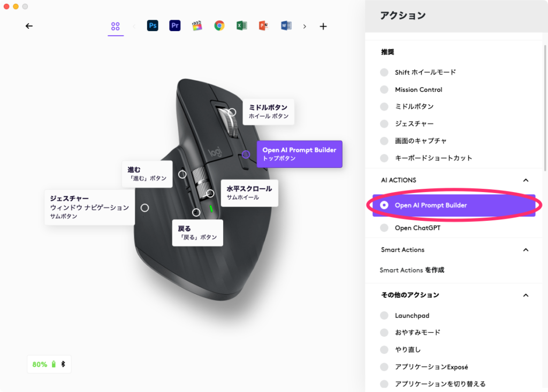Viewport: 548px width, 392px height.
Task: Choose やり直し radio option
Action: click(x=384, y=349)
